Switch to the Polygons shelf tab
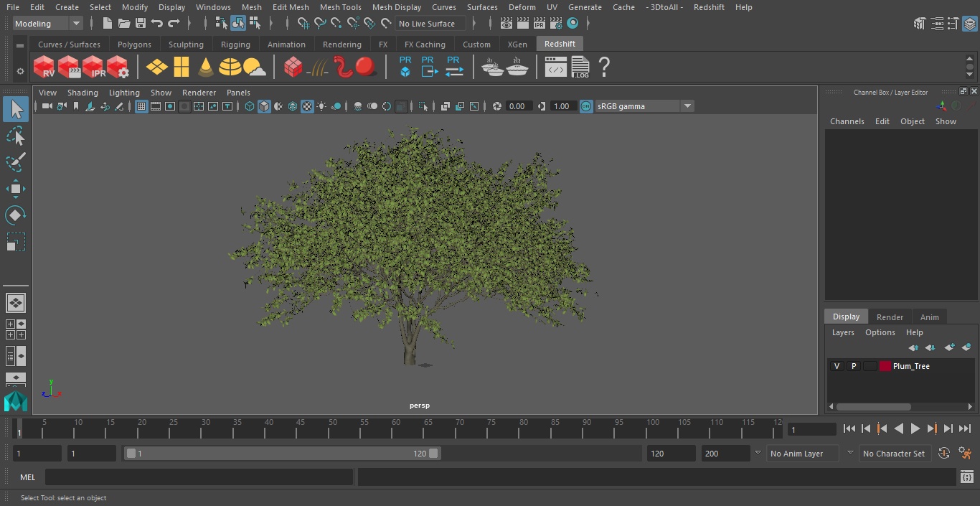The height and width of the screenshot is (506, 980). coord(134,44)
